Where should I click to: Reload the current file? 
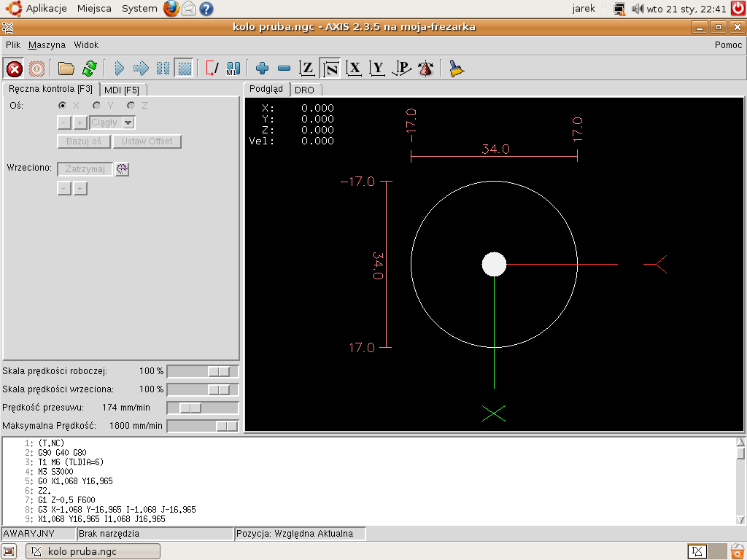point(90,69)
